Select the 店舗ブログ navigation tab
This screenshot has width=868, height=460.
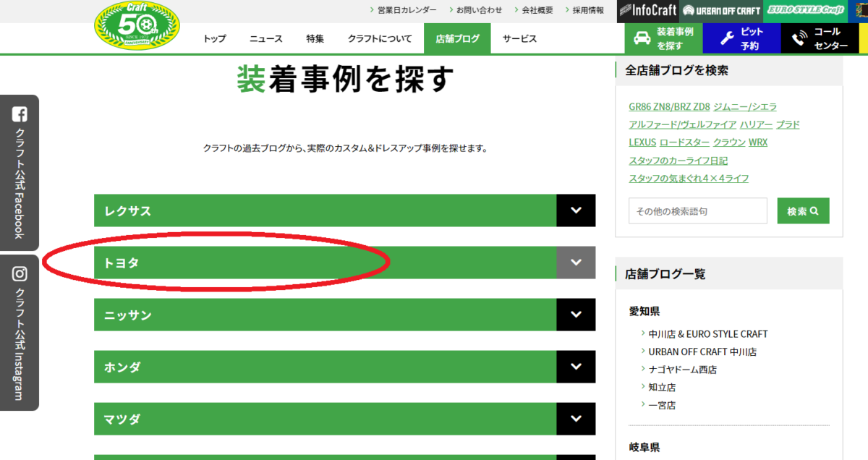click(x=457, y=39)
